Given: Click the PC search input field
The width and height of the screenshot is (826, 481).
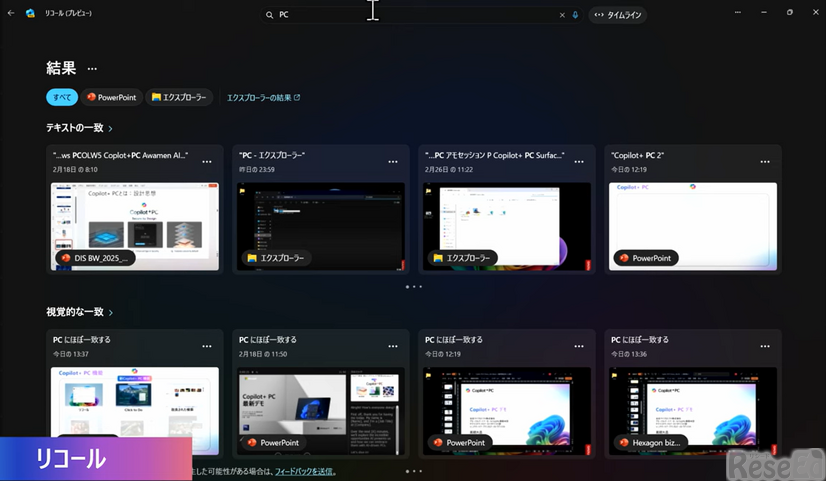Looking at the screenshot, I should coord(410,15).
